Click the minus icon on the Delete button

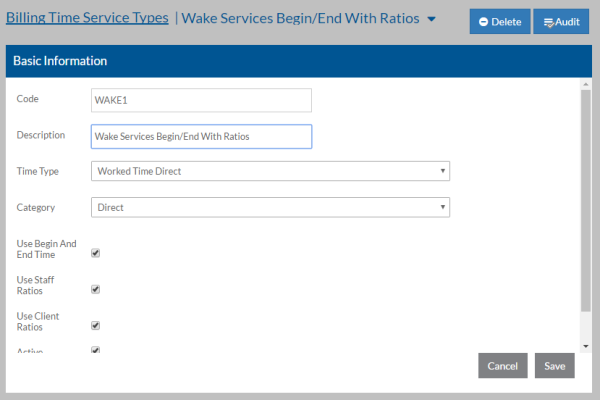coord(483,21)
